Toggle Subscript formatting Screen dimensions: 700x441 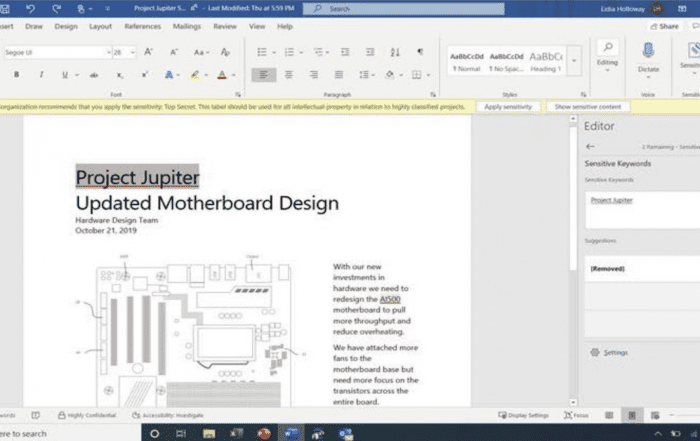120,75
